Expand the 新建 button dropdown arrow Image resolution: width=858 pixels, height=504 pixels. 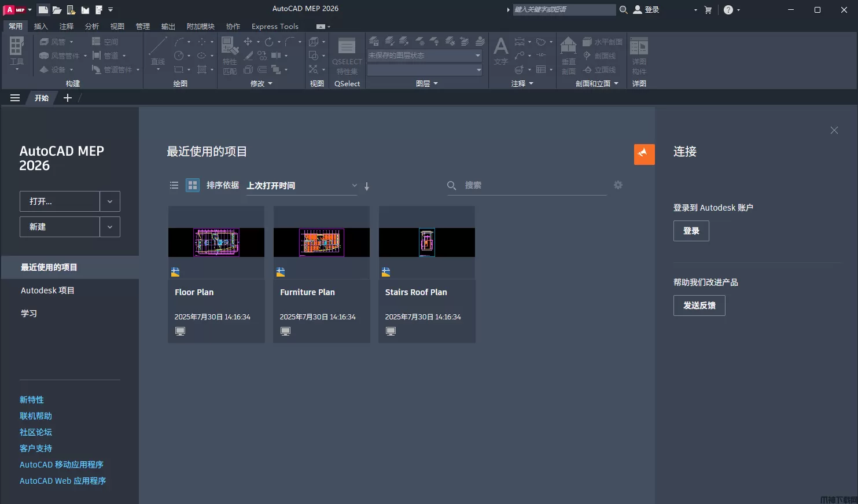[110, 227]
